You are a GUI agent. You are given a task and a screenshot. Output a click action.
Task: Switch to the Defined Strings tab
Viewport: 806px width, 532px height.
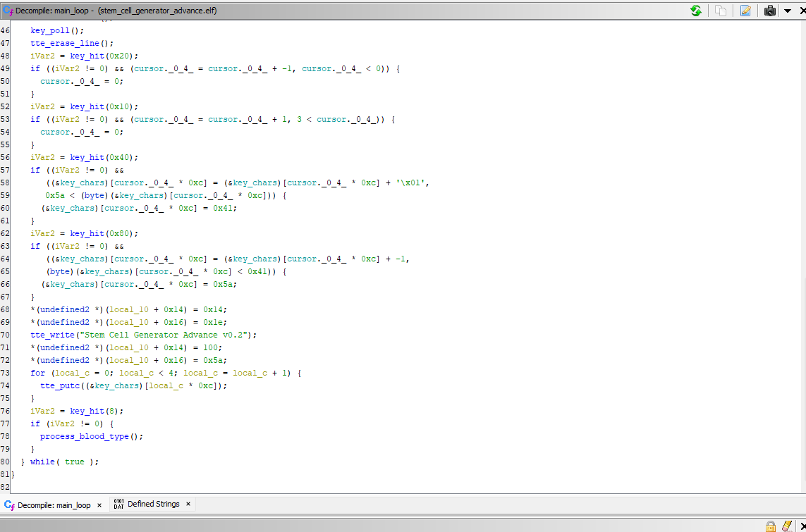click(153, 505)
